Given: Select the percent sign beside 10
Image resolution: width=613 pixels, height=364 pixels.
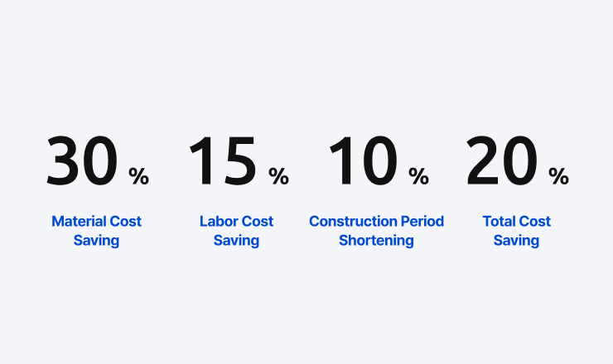Looking at the screenshot, I should click(418, 176).
